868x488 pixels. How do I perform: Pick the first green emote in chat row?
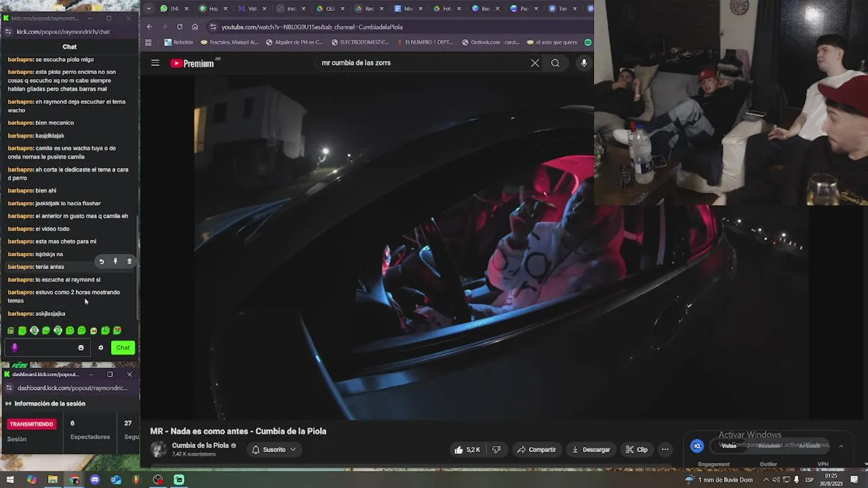(11, 331)
